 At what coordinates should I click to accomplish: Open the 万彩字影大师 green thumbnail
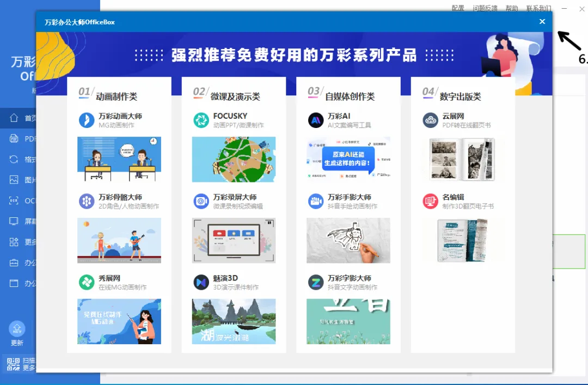tap(348, 322)
